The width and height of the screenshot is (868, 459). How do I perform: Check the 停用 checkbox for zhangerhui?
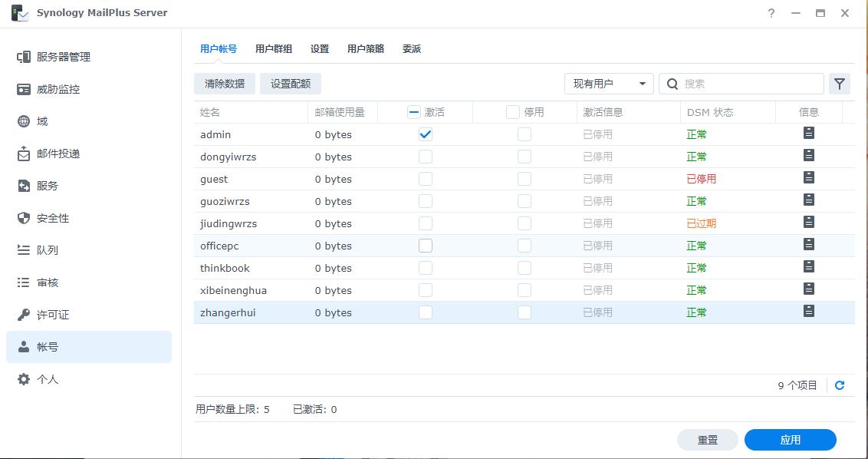(524, 312)
